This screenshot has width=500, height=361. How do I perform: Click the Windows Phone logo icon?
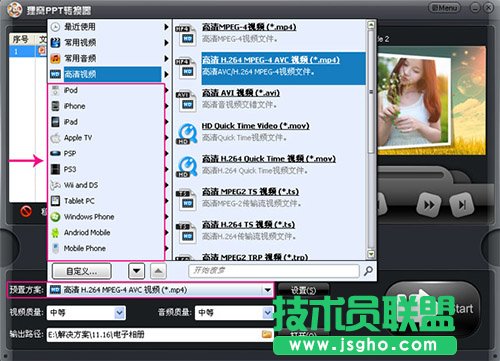pyautogui.click(x=55, y=217)
